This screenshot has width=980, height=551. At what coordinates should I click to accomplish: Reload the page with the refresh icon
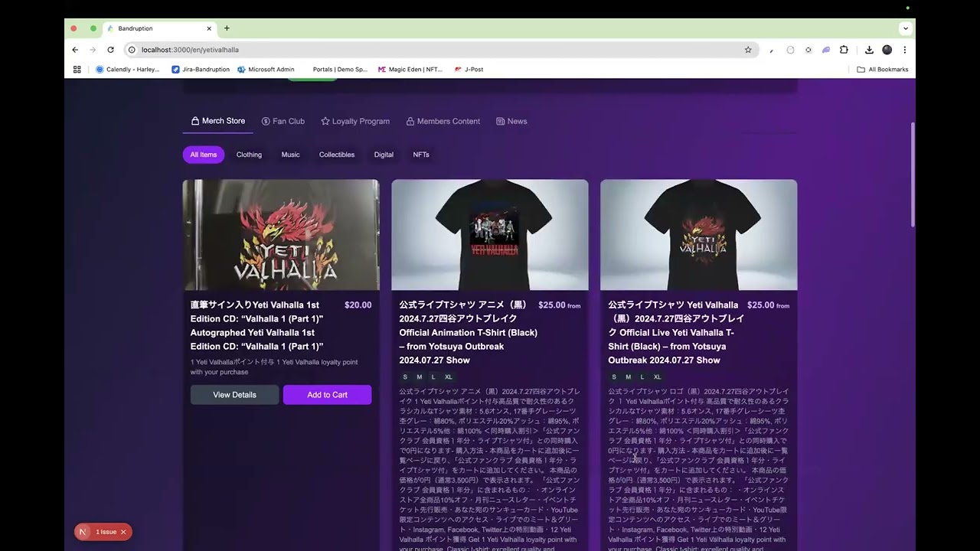pos(110,50)
